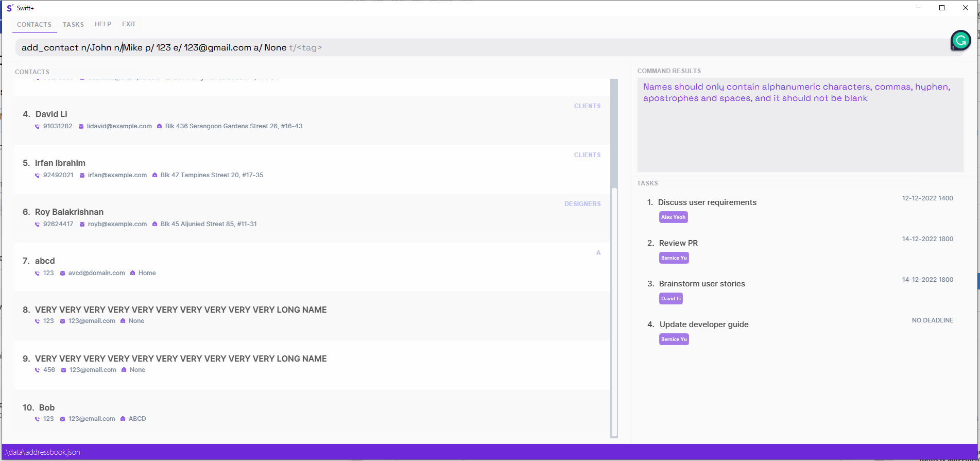
Task: Select contact Bob
Action: pyautogui.click(x=312, y=414)
